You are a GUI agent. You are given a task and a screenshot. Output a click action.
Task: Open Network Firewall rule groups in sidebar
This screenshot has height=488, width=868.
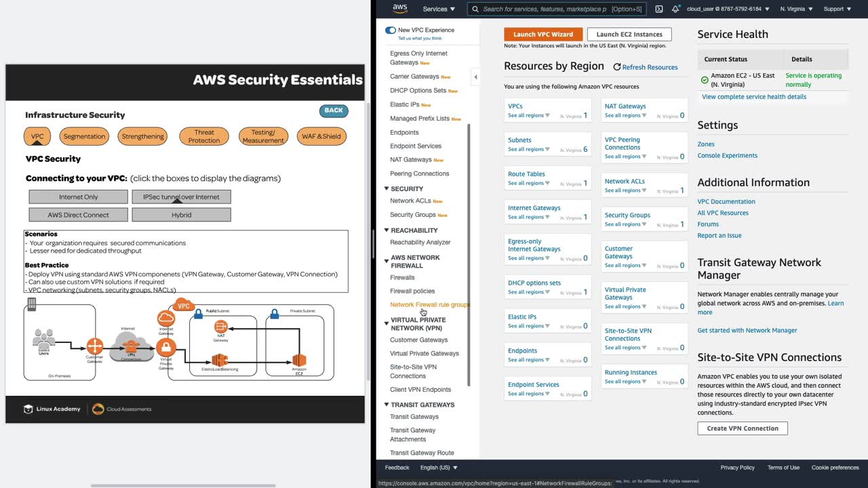tap(430, 305)
